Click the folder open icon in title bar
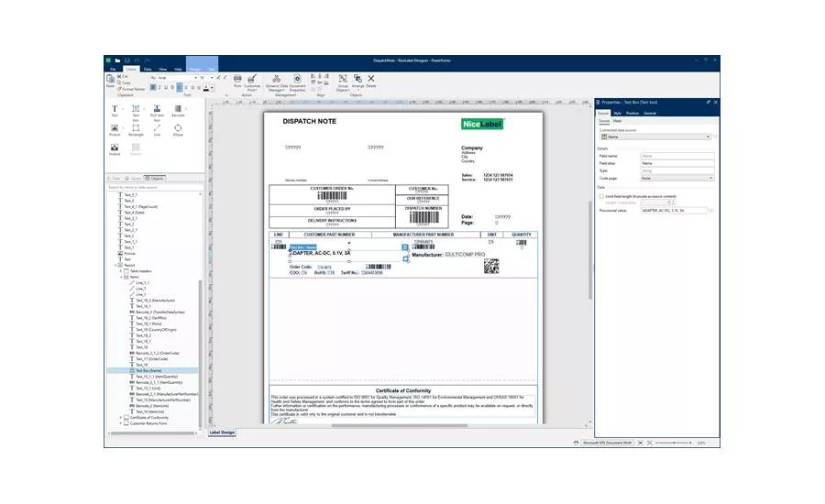This screenshot has height=504, width=825. [x=117, y=60]
